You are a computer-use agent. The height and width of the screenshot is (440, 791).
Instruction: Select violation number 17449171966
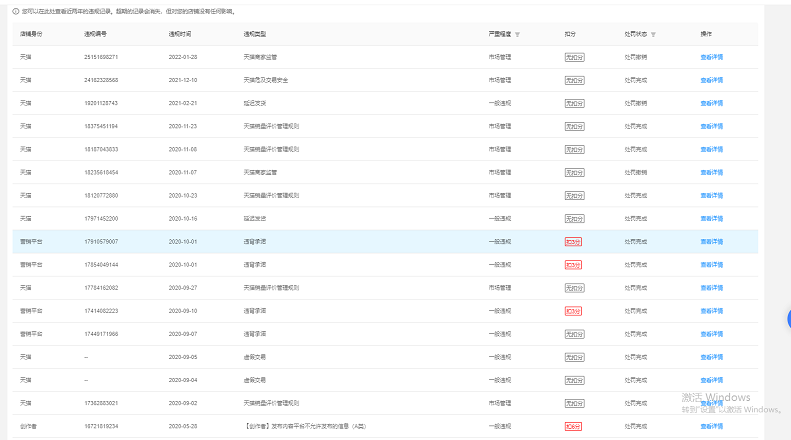point(101,334)
